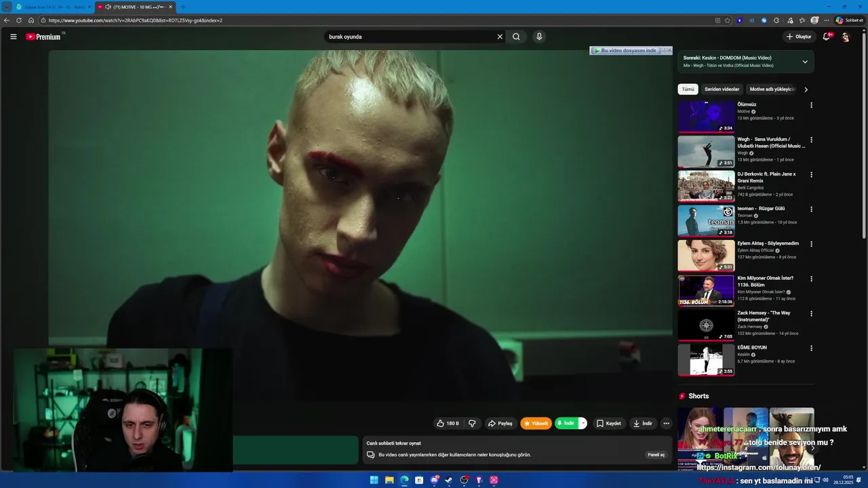Open live chat with Paneli aç
This screenshot has width=868, height=488.
(656, 455)
